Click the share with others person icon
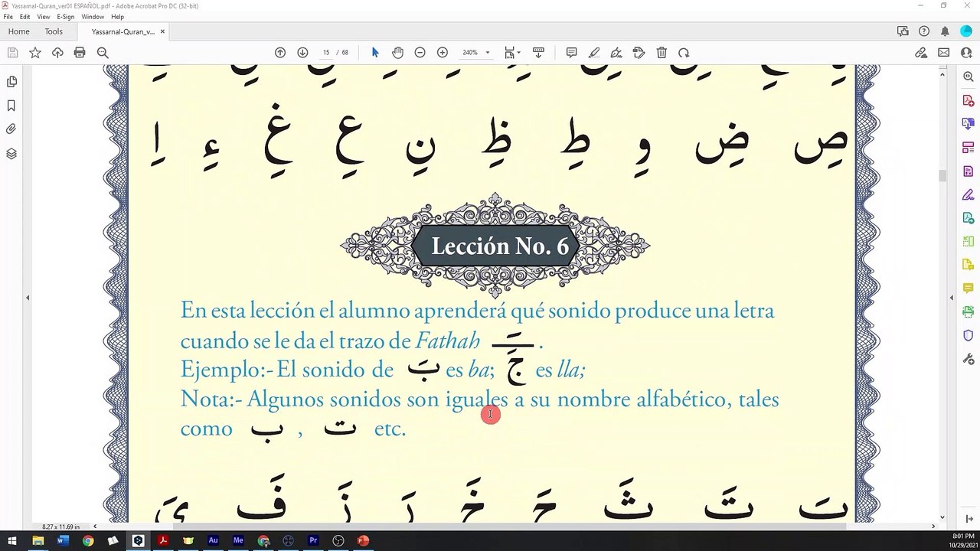 point(965,53)
